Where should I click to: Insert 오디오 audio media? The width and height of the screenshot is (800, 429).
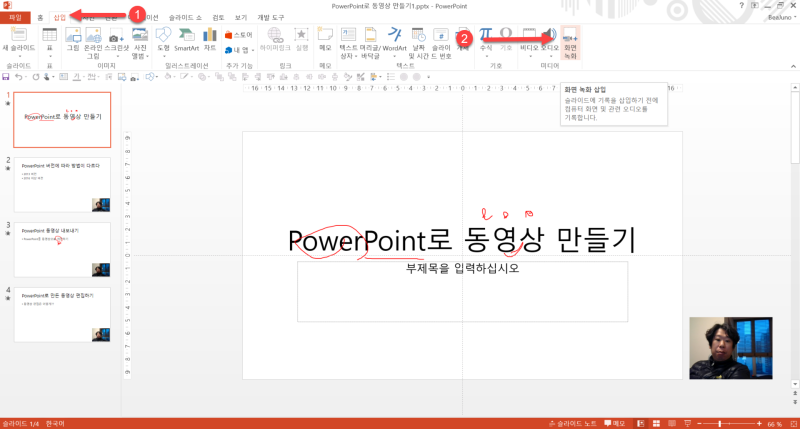(x=549, y=41)
